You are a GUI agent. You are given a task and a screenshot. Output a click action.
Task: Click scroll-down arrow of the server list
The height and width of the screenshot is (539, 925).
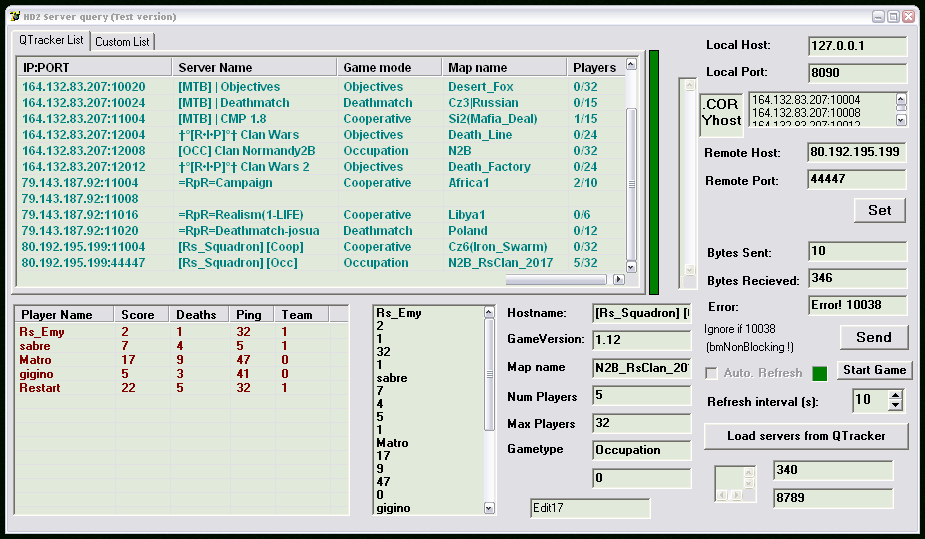(631, 267)
